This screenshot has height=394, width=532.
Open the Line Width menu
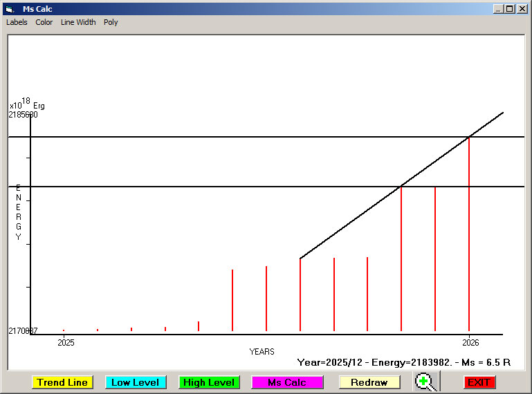[78, 22]
